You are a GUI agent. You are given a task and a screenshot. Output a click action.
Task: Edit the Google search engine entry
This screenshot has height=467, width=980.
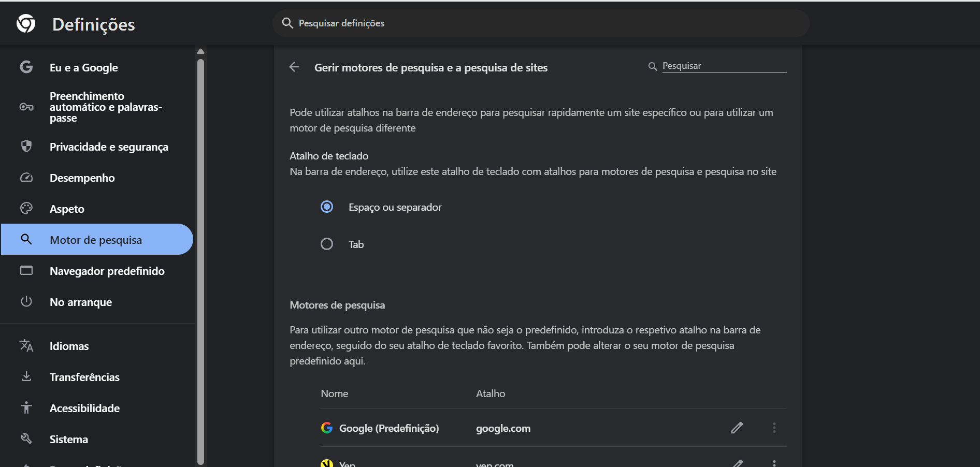737,428
